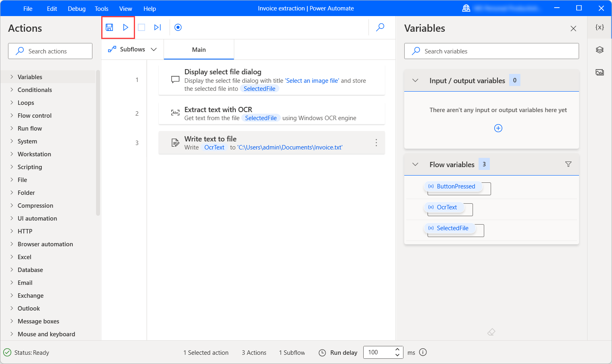
Task: Expand the File action group
Action: (x=12, y=180)
